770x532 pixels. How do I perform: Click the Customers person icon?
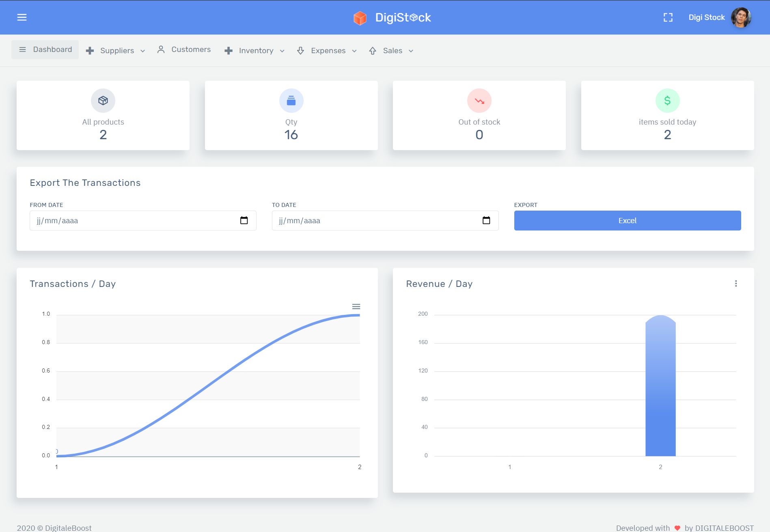click(161, 50)
